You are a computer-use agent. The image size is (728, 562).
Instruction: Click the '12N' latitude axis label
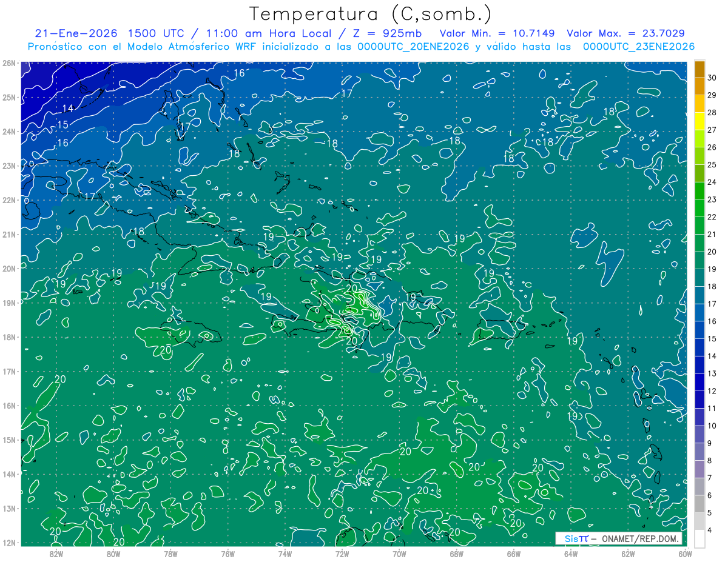[9, 543]
